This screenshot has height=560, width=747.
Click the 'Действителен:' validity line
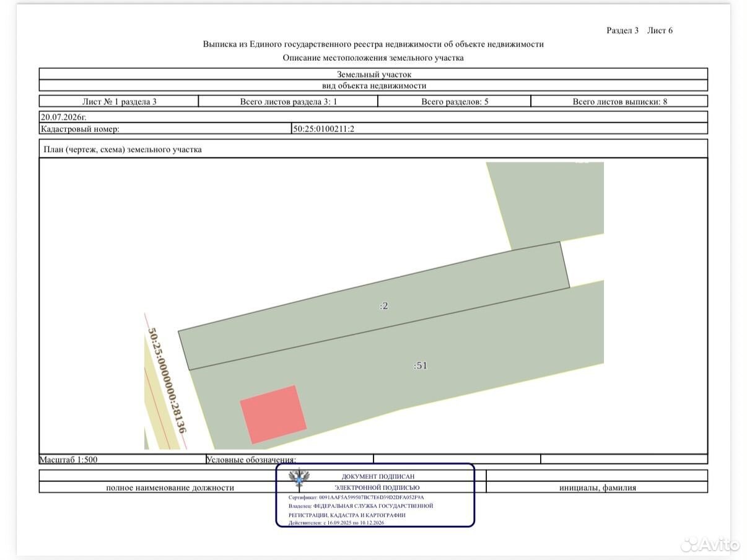tap(336, 523)
